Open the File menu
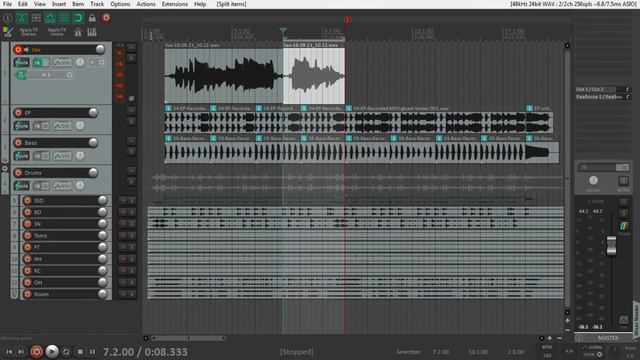 click(x=7, y=4)
